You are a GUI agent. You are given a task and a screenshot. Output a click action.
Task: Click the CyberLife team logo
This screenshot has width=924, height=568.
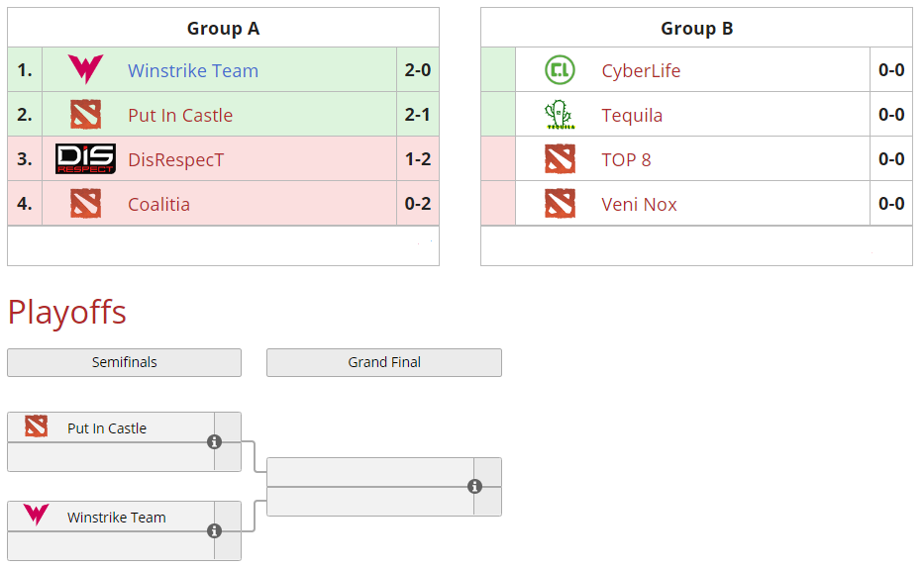560,70
